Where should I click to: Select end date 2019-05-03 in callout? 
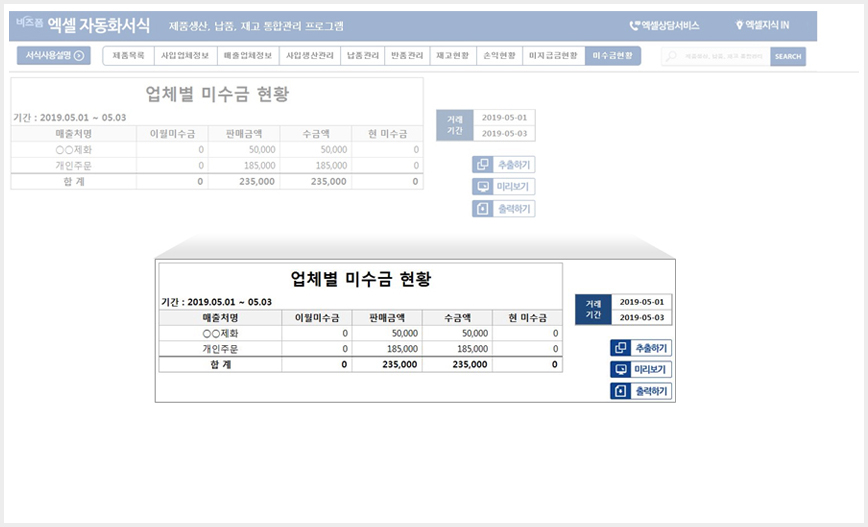(x=642, y=317)
